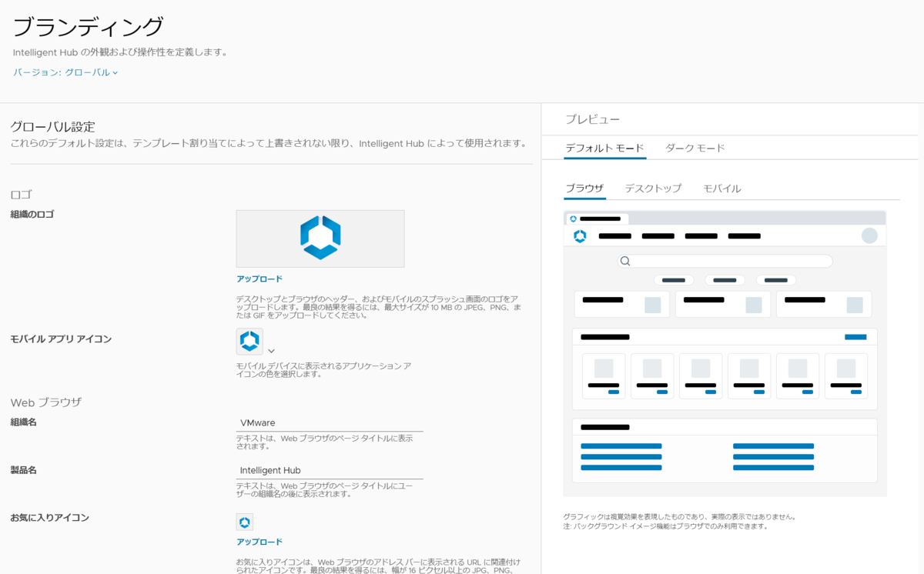The width and height of the screenshot is (924, 574).
Task: Click the organization logo hexagon icon
Action: click(x=320, y=238)
